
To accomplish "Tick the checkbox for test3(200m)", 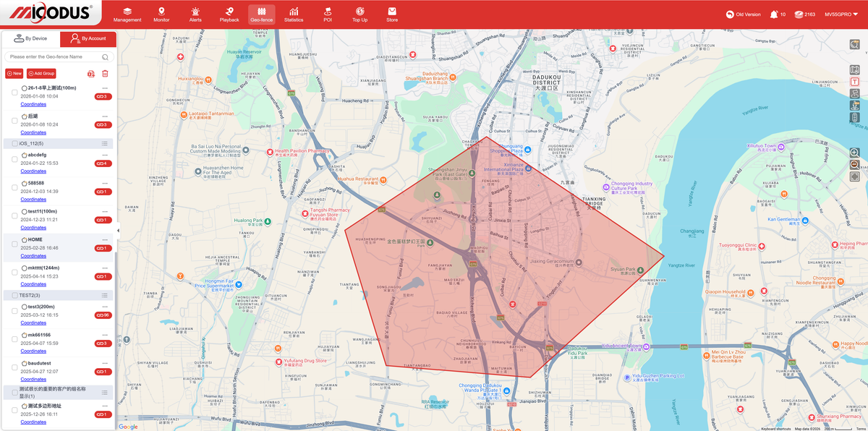I will tap(14, 311).
